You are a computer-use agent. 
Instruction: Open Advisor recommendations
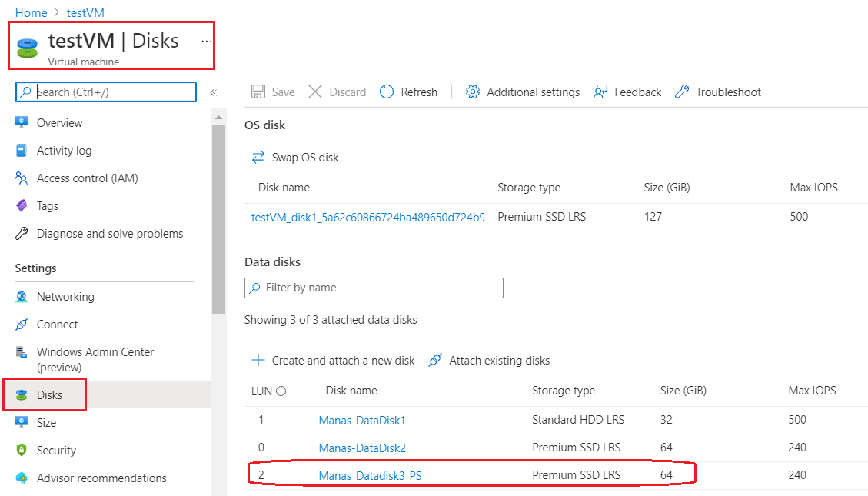coord(101,478)
